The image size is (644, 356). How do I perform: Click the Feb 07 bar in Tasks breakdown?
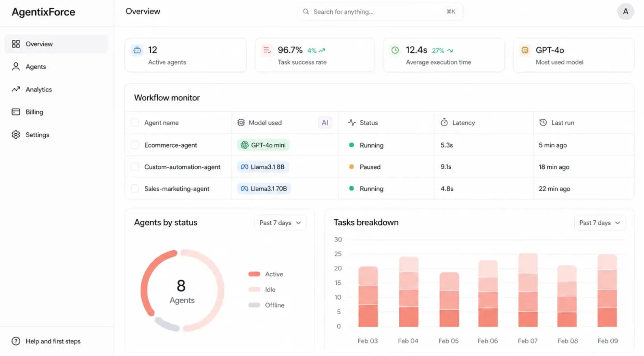click(x=528, y=290)
